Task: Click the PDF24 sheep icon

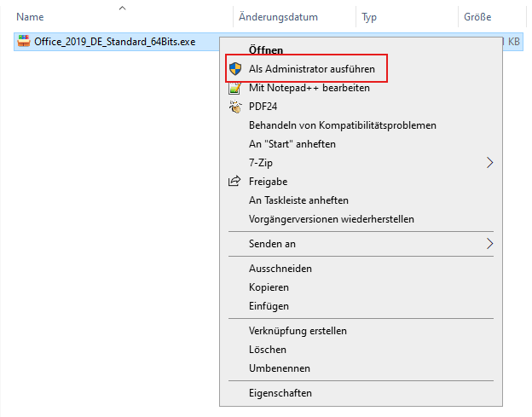Action: click(235, 107)
